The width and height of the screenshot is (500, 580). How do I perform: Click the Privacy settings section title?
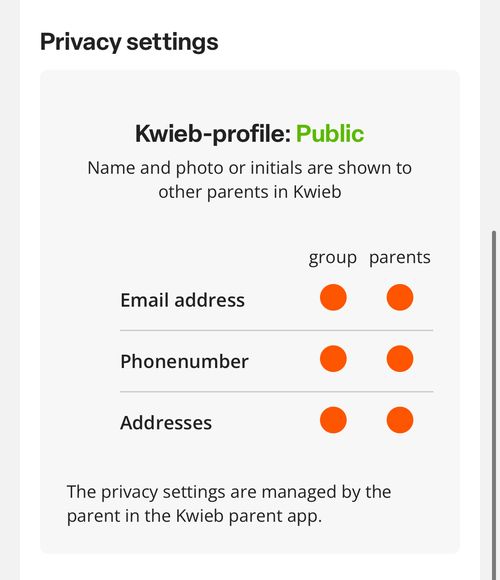[129, 42]
